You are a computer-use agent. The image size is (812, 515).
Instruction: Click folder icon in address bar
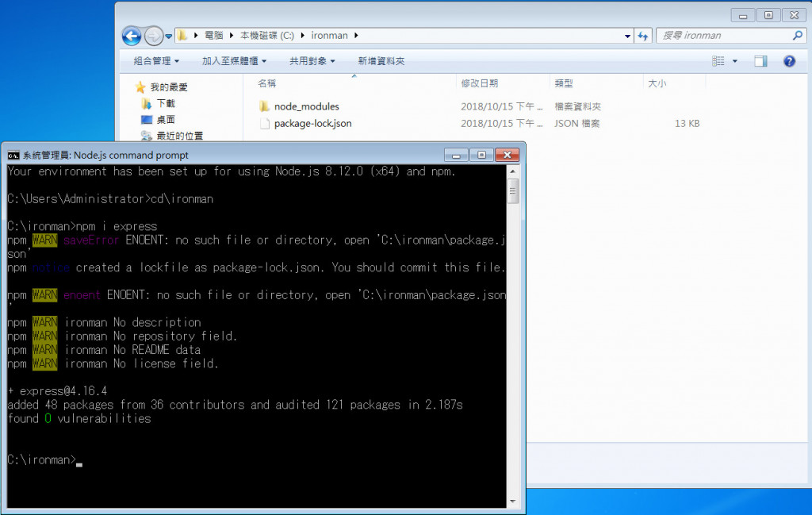tap(182, 35)
